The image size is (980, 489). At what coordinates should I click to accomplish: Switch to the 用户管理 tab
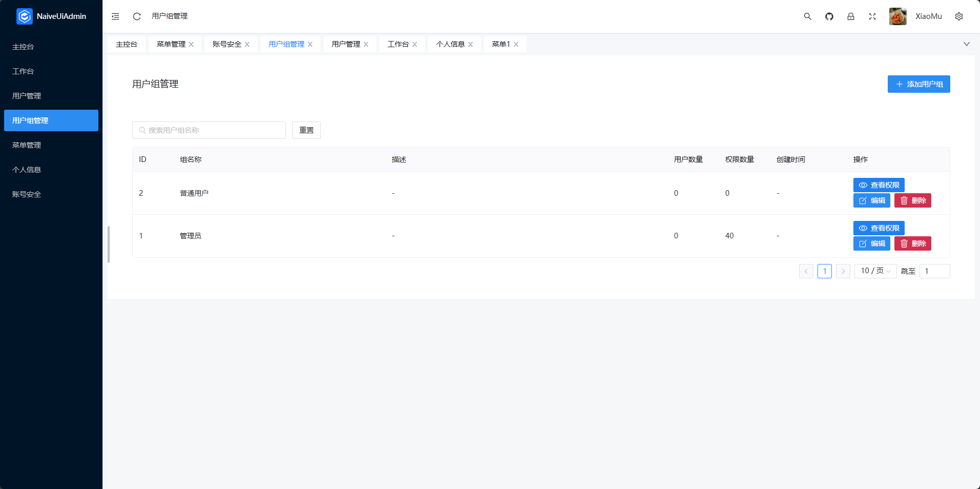pos(345,44)
